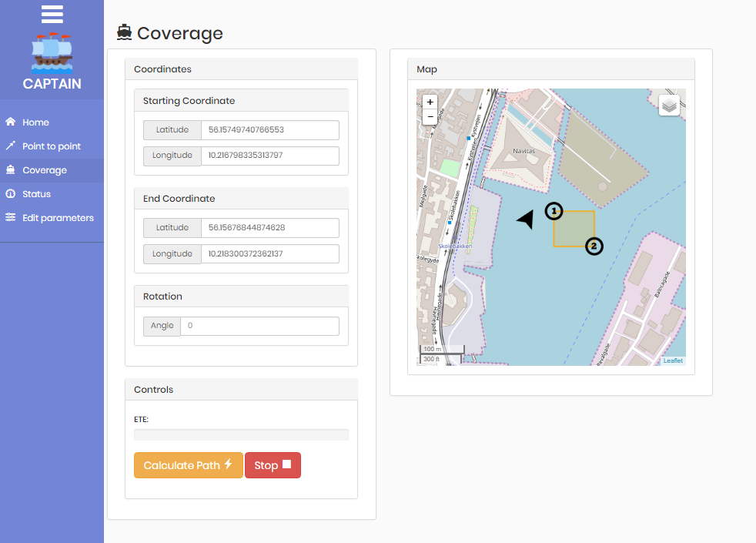Screen dimensions: 756x543
Task: Click the starting Longitude input field
Action: 270,156
